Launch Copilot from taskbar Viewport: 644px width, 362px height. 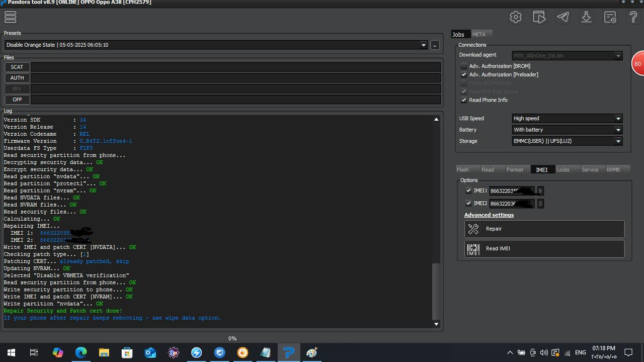coord(58,352)
